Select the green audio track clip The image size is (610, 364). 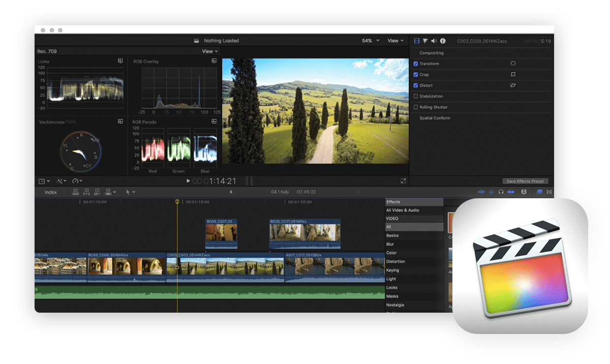(209, 292)
